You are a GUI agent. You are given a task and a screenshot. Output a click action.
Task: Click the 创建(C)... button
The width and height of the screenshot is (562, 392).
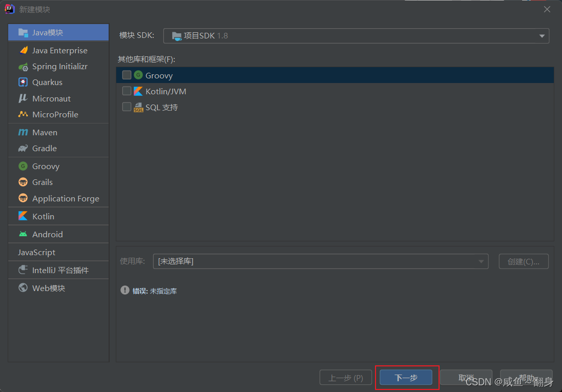pos(524,261)
